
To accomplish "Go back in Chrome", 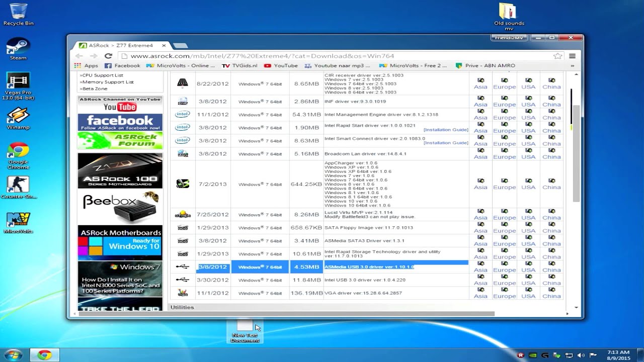I will (79, 56).
